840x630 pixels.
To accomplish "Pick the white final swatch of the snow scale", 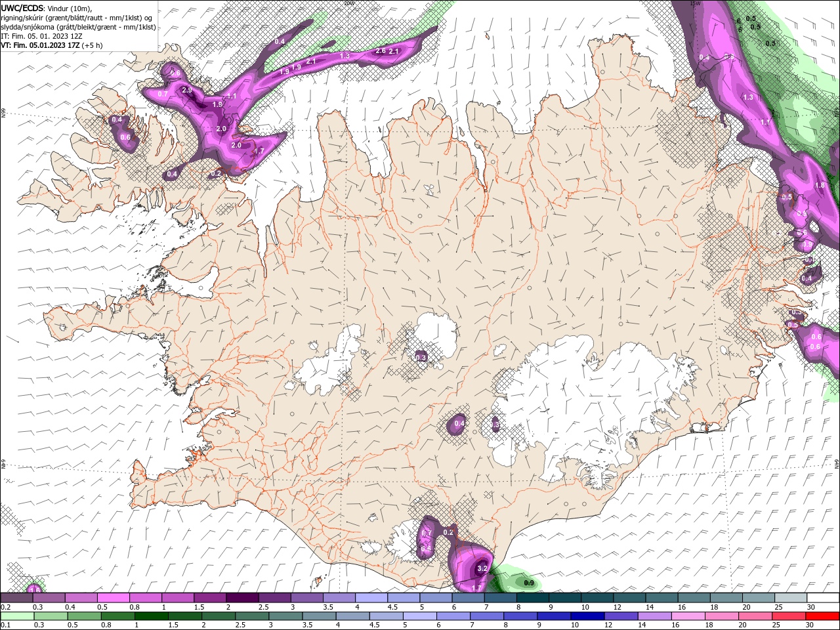I will pos(823,598).
